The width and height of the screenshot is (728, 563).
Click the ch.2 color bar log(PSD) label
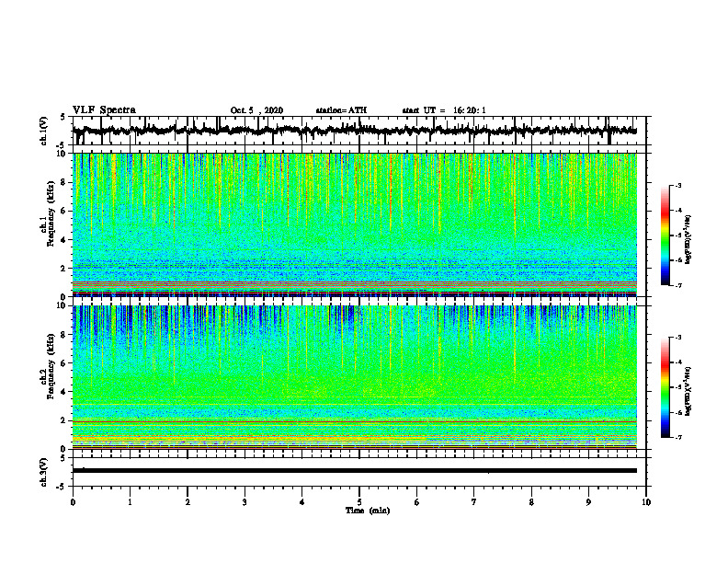tap(688, 391)
